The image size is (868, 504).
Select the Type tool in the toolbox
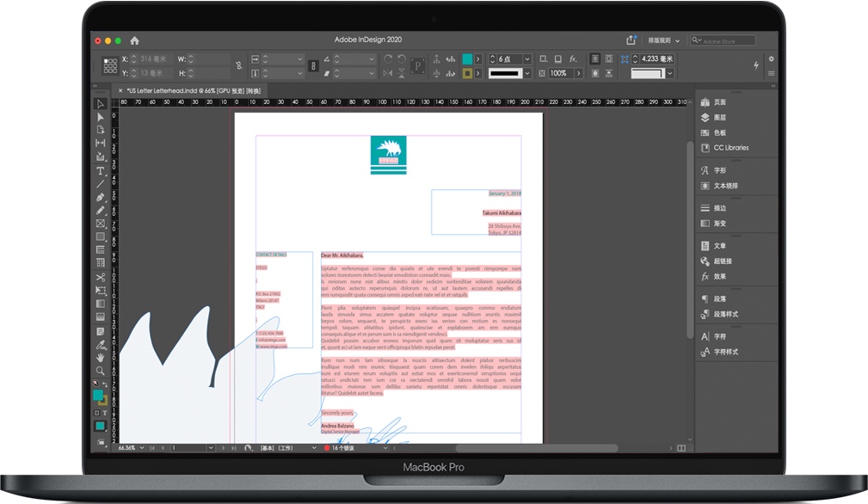(101, 171)
